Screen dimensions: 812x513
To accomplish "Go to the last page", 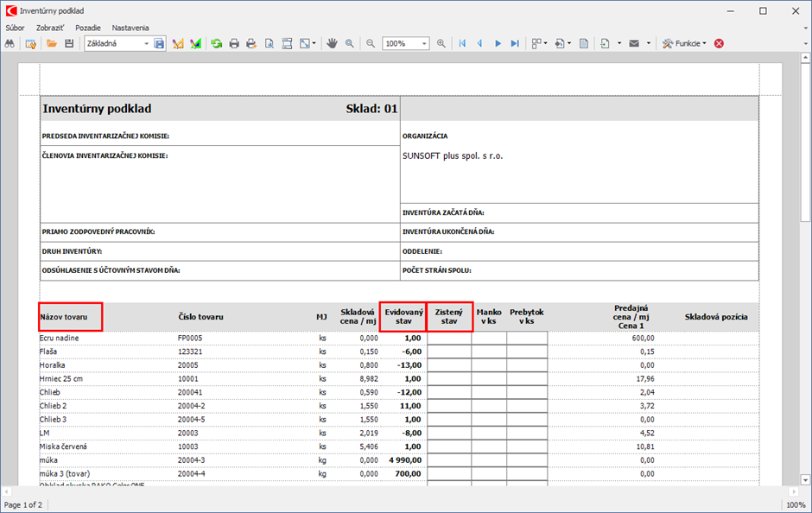I will click(x=516, y=43).
